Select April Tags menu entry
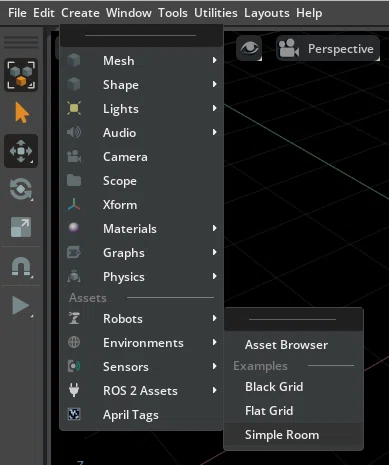 [131, 415]
